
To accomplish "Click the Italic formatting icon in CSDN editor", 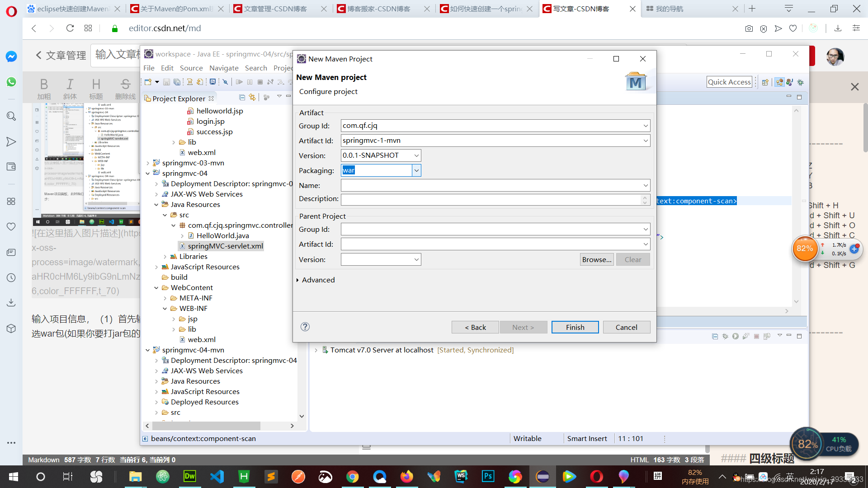I will point(70,89).
